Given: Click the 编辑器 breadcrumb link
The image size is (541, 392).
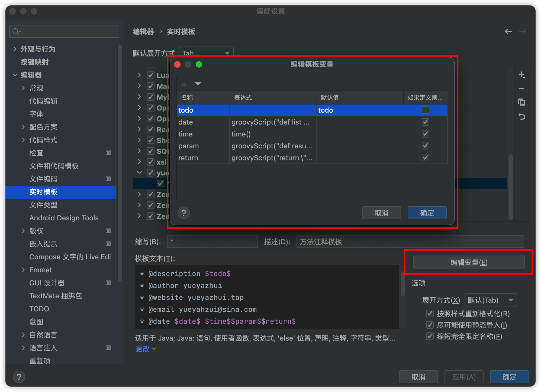Looking at the screenshot, I should [143, 32].
